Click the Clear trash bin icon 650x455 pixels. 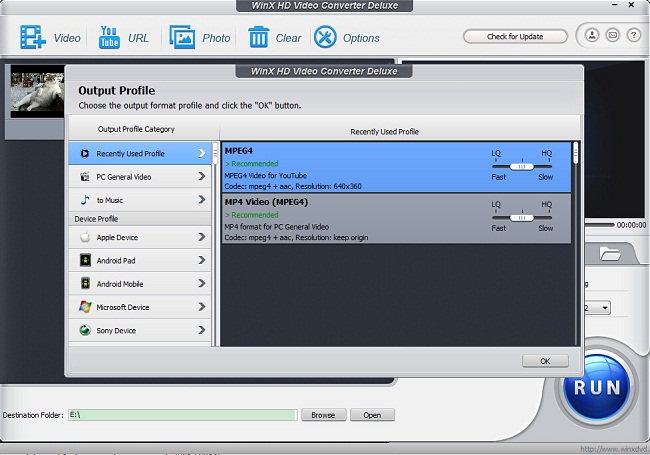(258, 37)
